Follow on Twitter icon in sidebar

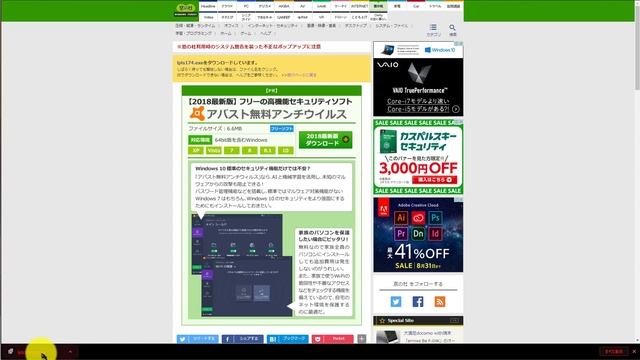pos(396,302)
